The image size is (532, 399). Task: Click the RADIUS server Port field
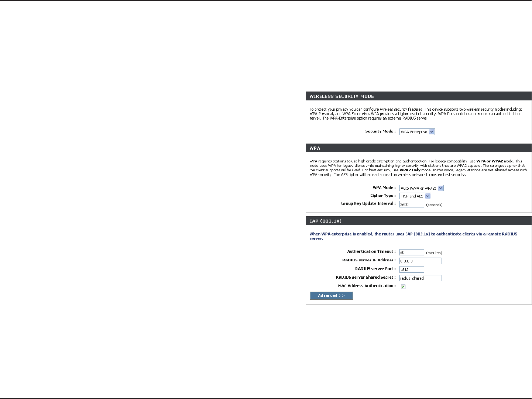[412, 269]
